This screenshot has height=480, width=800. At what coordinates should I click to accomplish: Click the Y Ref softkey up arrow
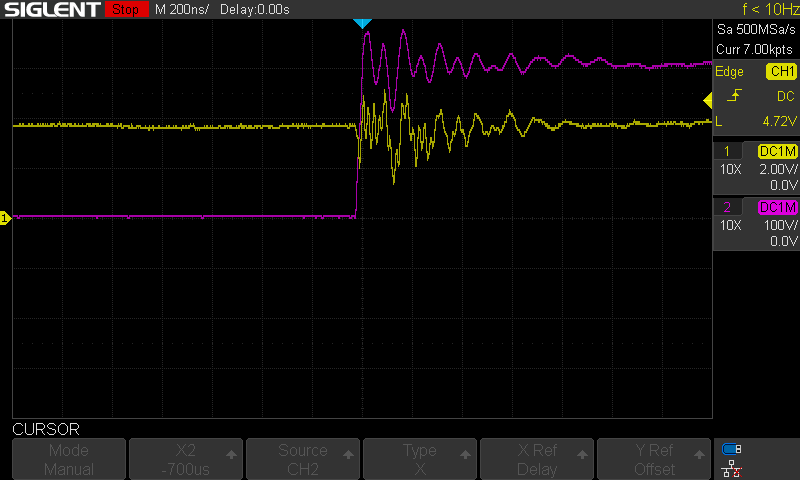click(x=699, y=454)
